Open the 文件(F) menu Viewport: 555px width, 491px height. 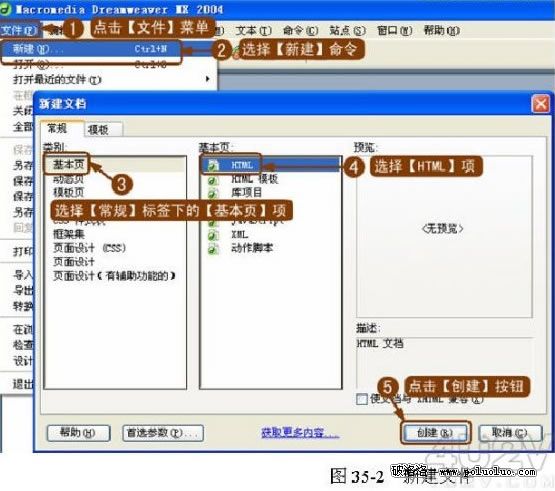19,30
